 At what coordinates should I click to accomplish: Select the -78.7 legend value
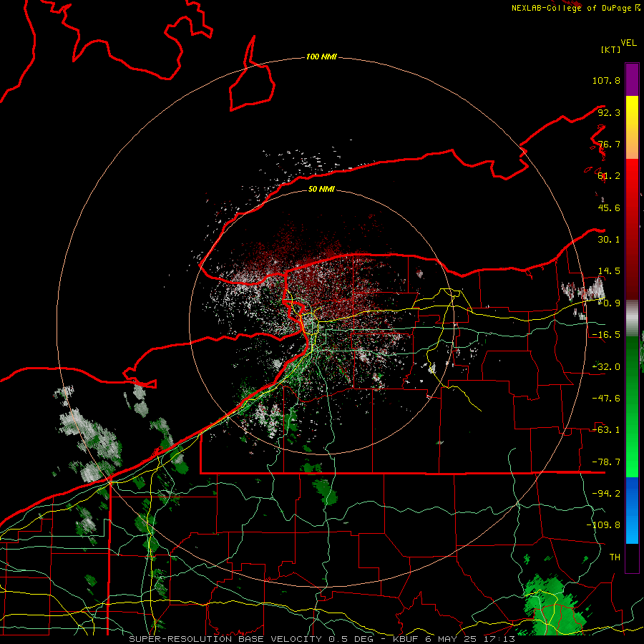pyautogui.click(x=606, y=462)
